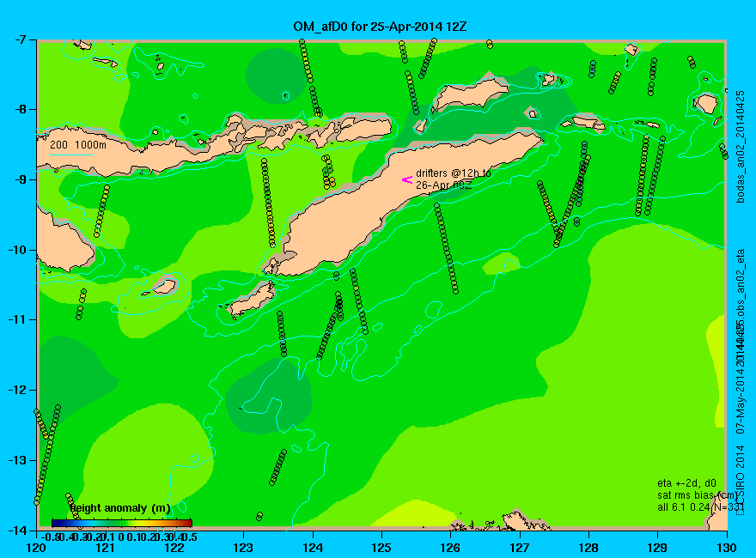Click the plot title OM_afD0 for 25-Apr-2014 12Z

pos(380,27)
